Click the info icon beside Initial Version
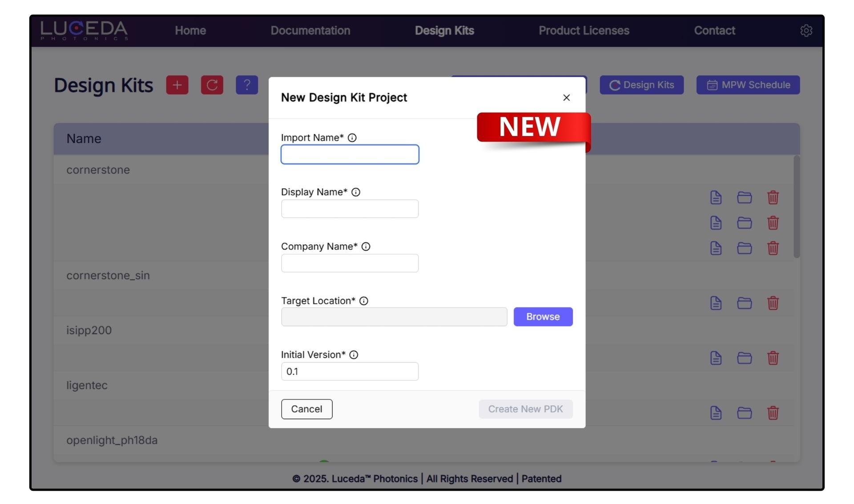 tap(354, 355)
